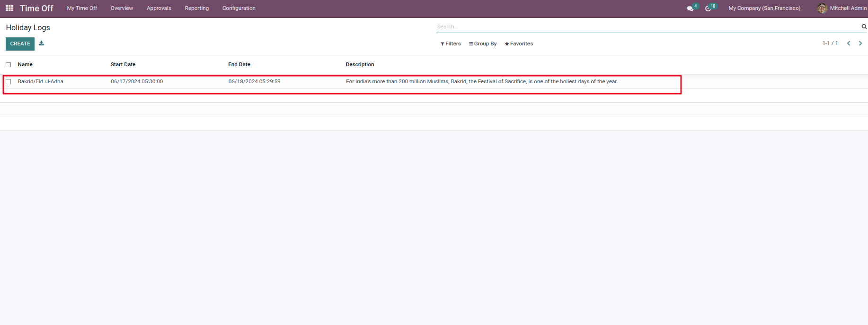The width and height of the screenshot is (868, 325).
Task: Check the Bakrid/Eid ul-Adha row checkbox
Action: coord(8,81)
